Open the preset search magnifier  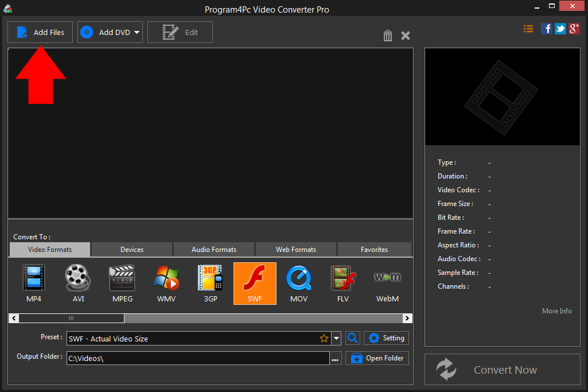click(x=352, y=338)
